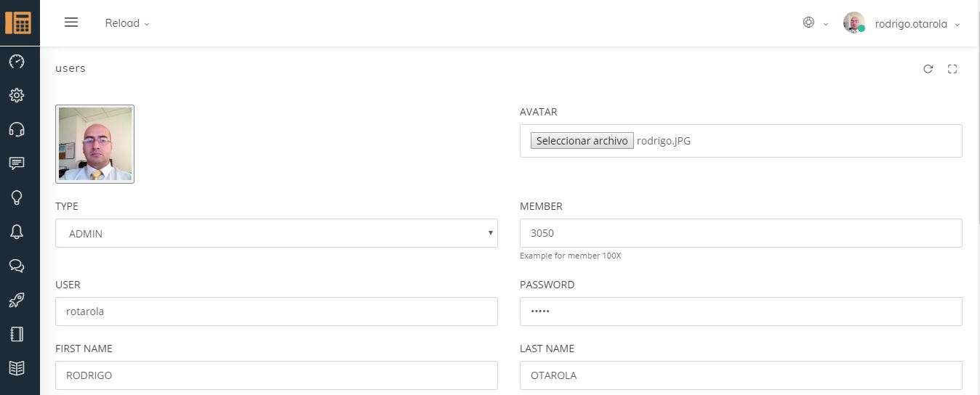This screenshot has height=395, width=980.
Task: Click the user avatar photo thumbnail
Action: 95,144
